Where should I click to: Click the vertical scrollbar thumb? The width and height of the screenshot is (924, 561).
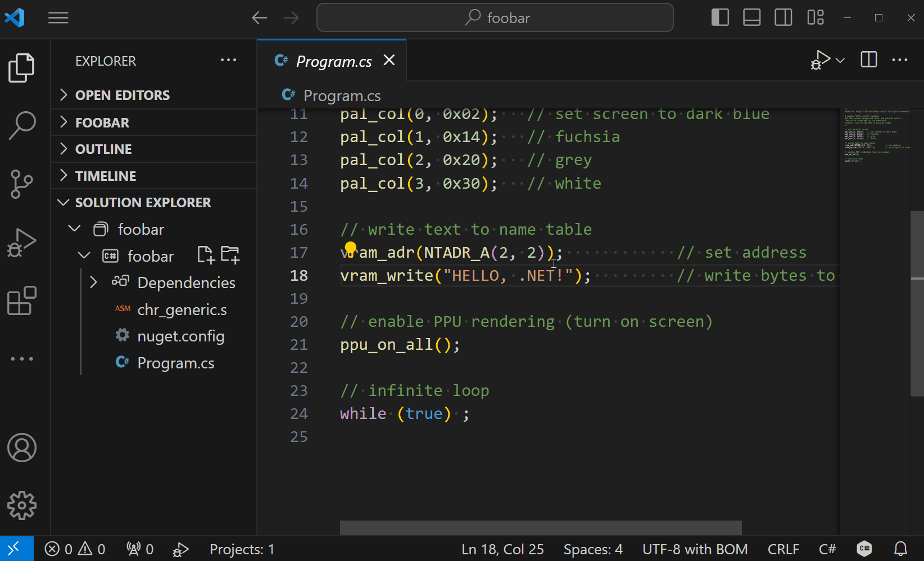click(x=917, y=304)
